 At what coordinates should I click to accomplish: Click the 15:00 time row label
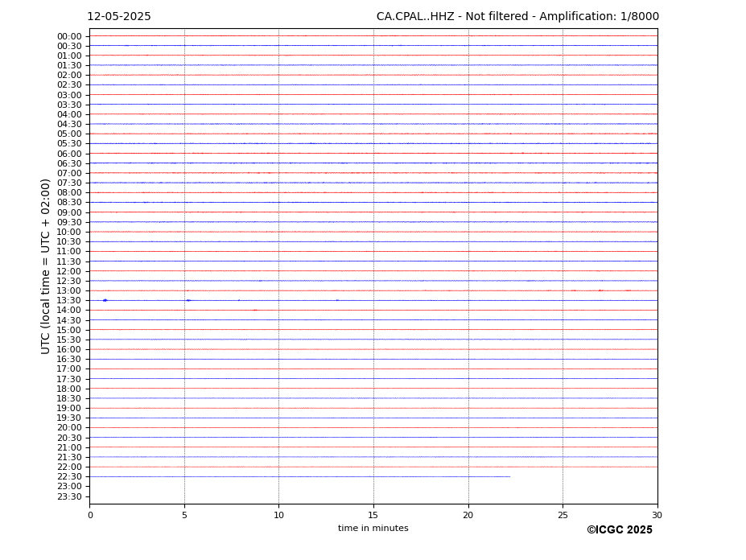click(x=69, y=330)
